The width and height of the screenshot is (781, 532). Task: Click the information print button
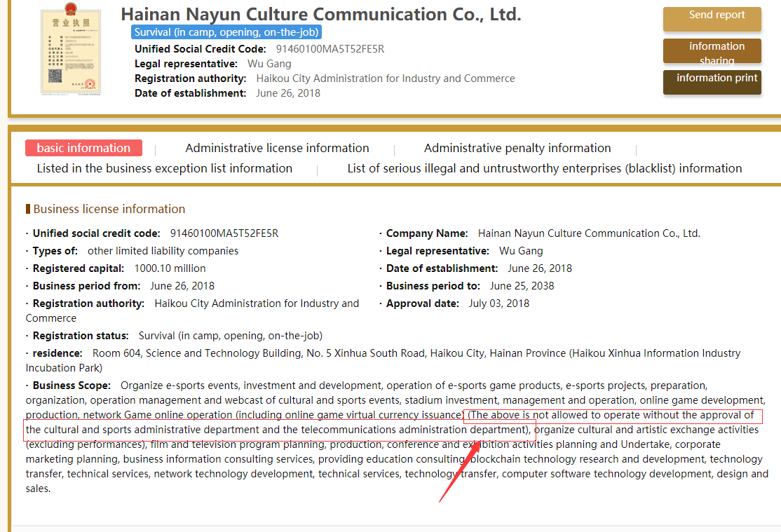[712, 82]
